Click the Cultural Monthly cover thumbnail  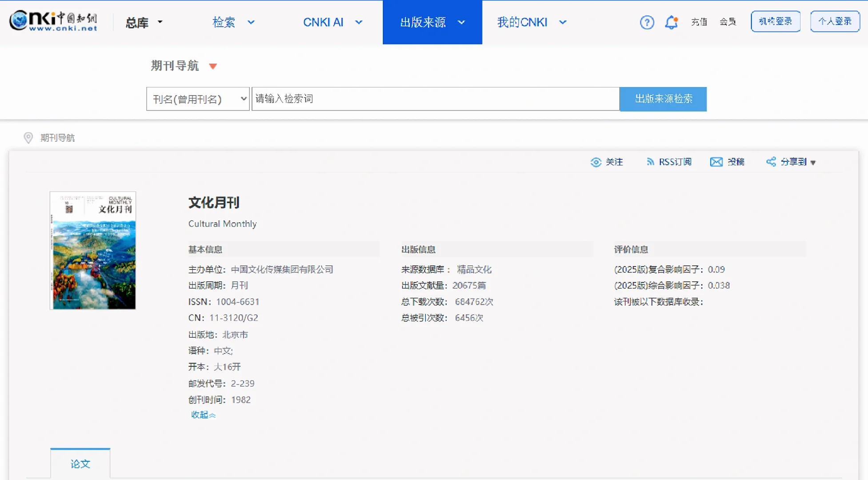92,251
